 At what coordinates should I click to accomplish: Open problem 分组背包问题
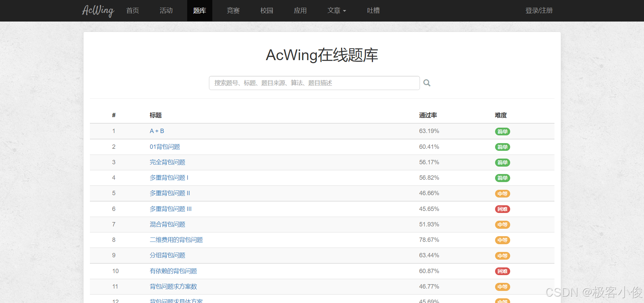[167, 255]
